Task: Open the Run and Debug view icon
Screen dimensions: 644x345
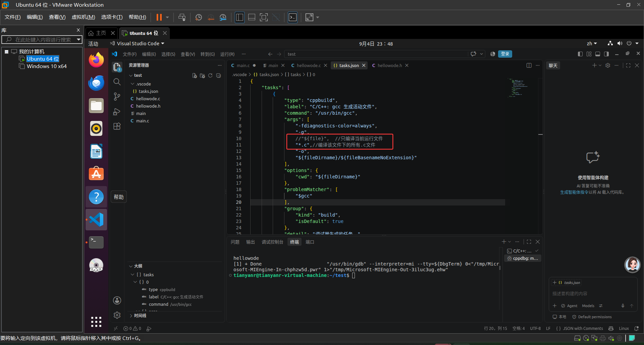Action: (x=117, y=112)
